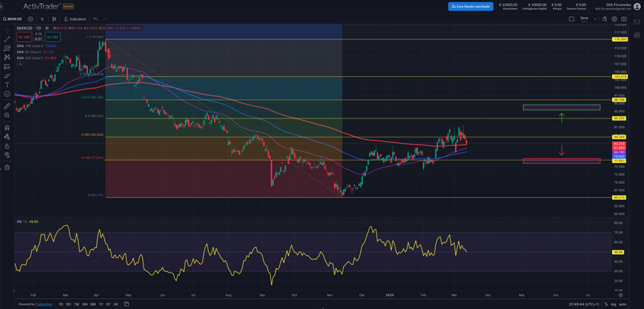The image size is (644, 309).
Task: Select the ruler measure tool
Action: click(x=7, y=106)
